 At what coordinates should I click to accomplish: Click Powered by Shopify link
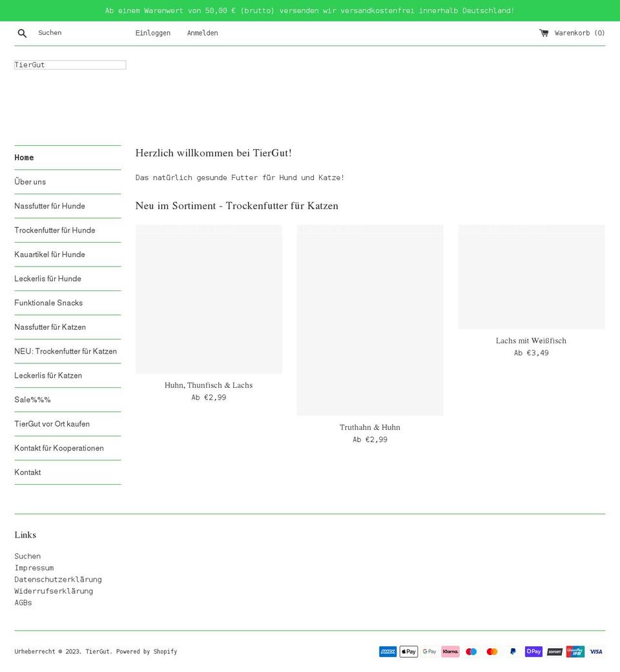click(147, 651)
